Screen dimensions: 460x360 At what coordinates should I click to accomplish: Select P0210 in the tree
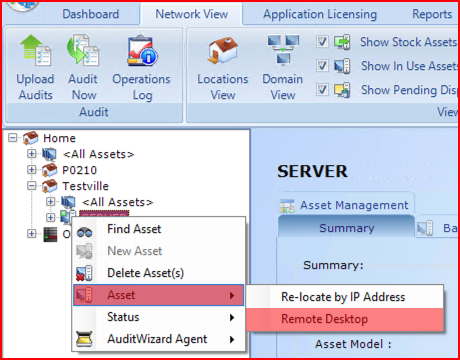[x=79, y=170]
